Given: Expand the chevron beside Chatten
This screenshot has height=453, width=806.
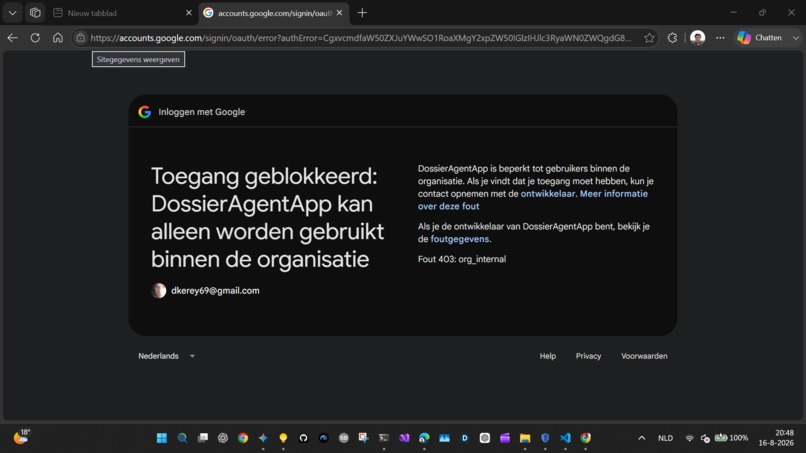Looking at the screenshot, I should click(x=796, y=38).
